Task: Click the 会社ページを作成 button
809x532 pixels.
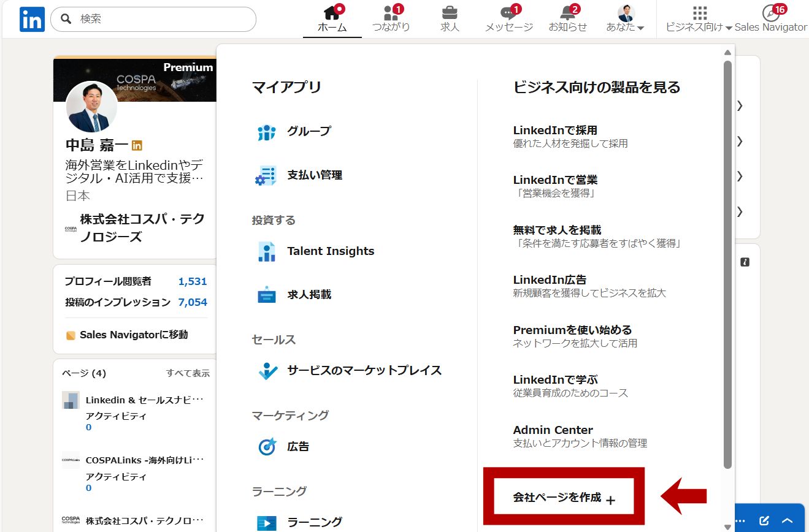Action: (563, 497)
